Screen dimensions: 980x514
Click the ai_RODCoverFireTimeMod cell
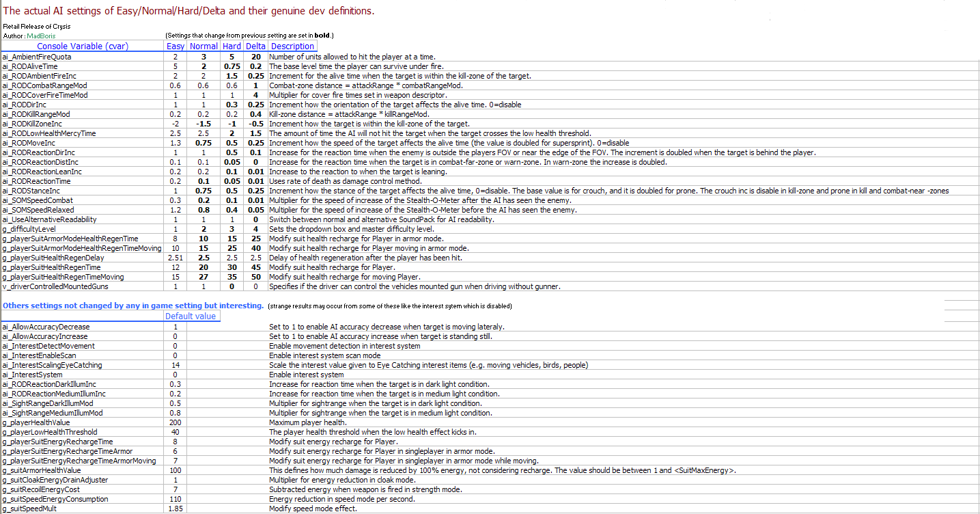click(83, 95)
